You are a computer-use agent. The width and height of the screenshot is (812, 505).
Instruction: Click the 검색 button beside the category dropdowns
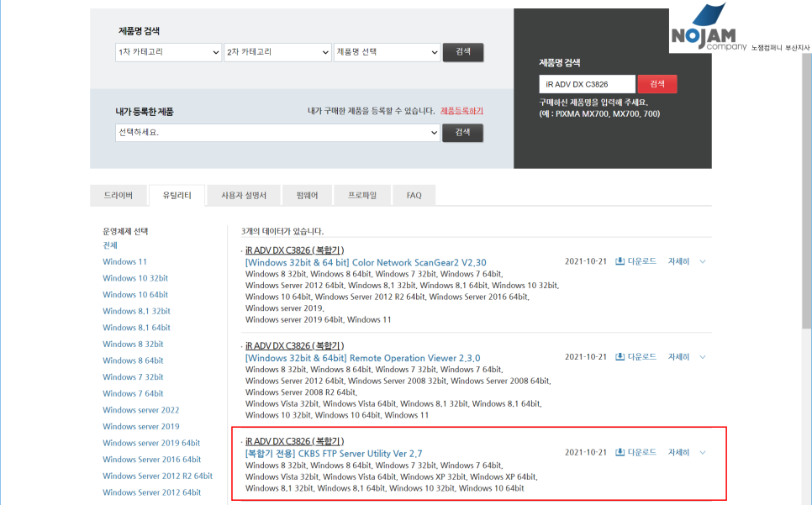coord(463,52)
